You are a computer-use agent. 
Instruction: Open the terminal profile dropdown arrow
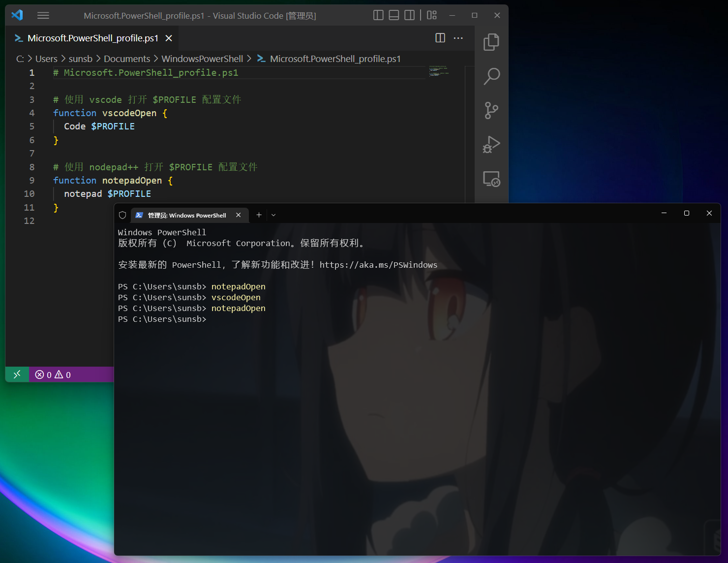tap(273, 215)
